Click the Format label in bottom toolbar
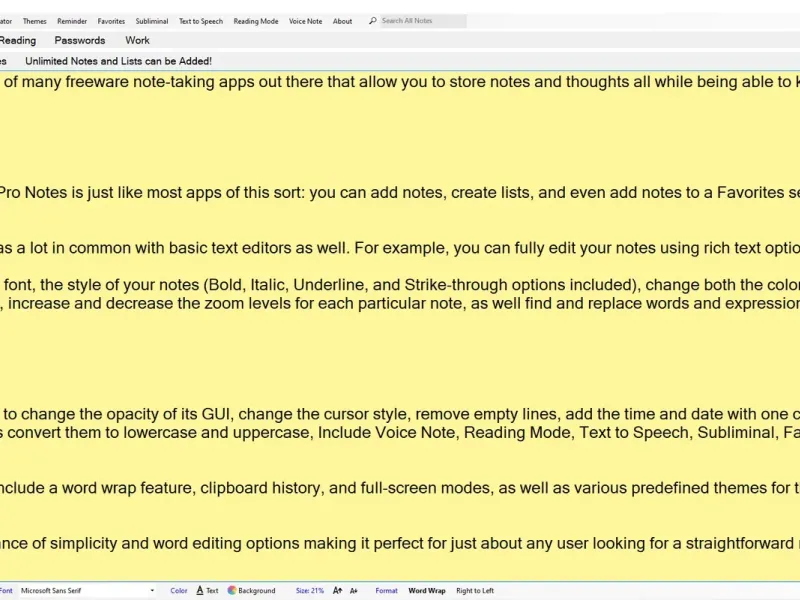 point(386,590)
